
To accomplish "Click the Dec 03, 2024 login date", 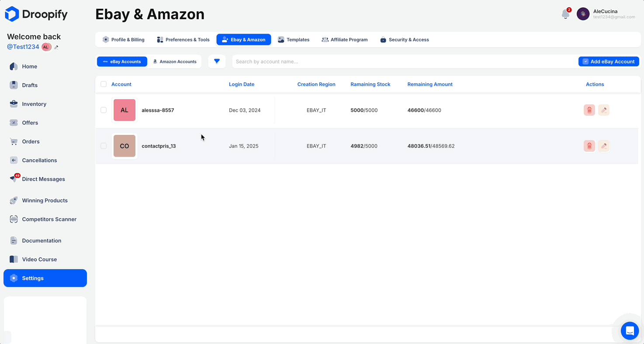I will coord(245,110).
